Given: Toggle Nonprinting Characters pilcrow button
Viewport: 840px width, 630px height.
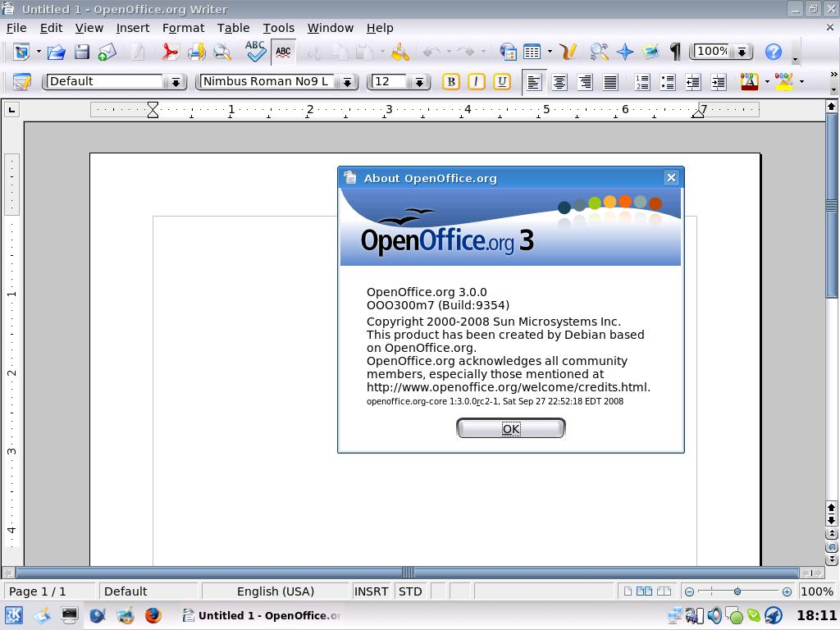Looking at the screenshot, I should pos(676,52).
